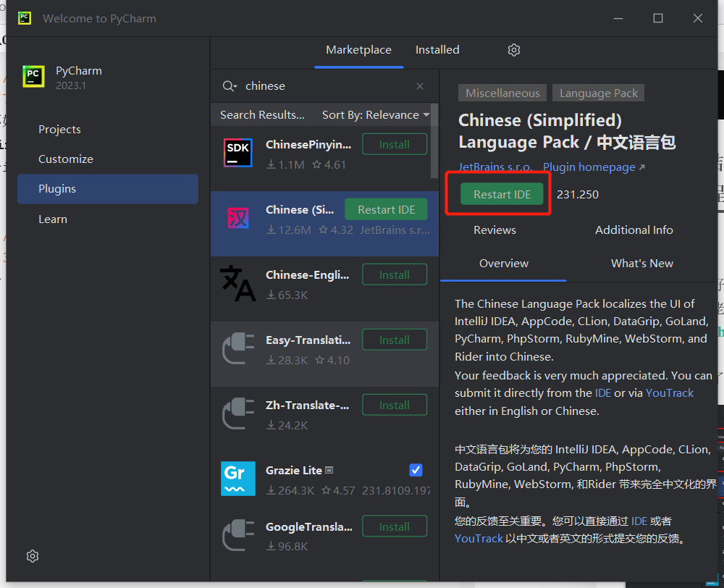The height and width of the screenshot is (588, 724).
Task: Open JetBrains s.r.o. vendor link
Action: coord(495,167)
